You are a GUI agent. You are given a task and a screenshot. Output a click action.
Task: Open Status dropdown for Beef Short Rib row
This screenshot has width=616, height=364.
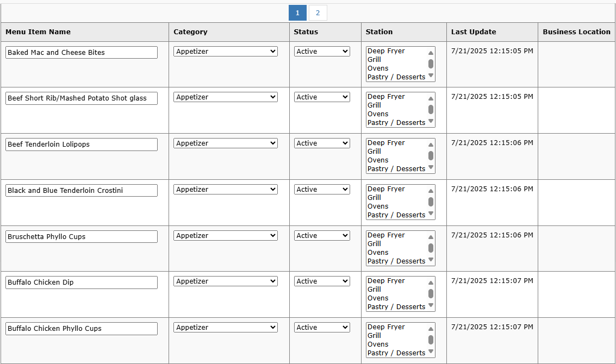[322, 97]
